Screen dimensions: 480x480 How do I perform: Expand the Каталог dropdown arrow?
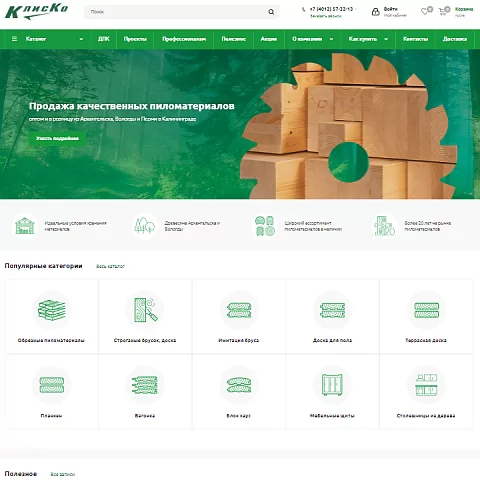click(x=81, y=39)
